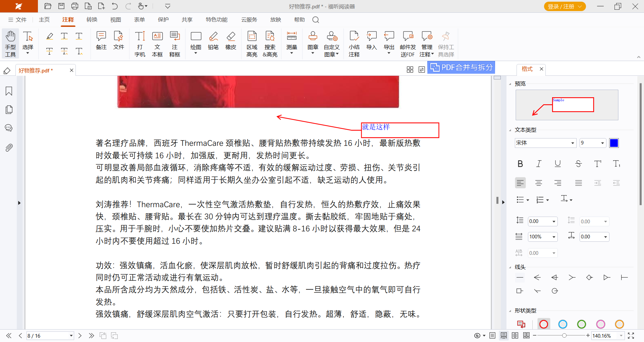Collapse the 线头 section
Screen dimensions: 644x342
point(510,267)
